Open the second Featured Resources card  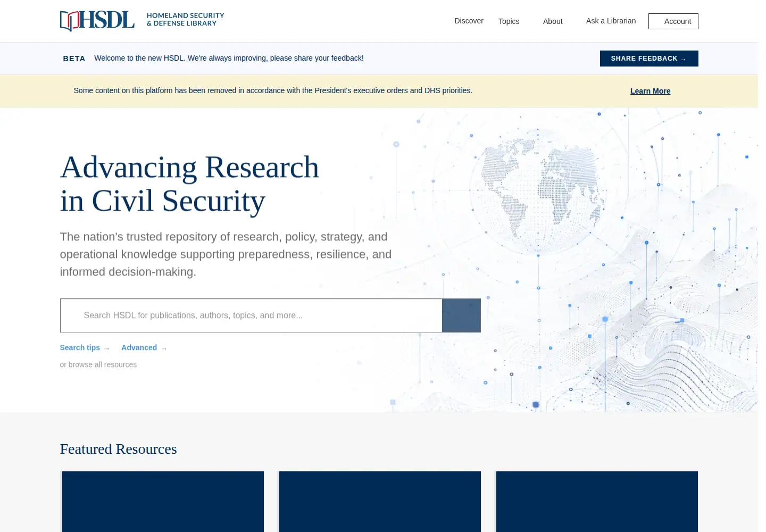point(380,501)
